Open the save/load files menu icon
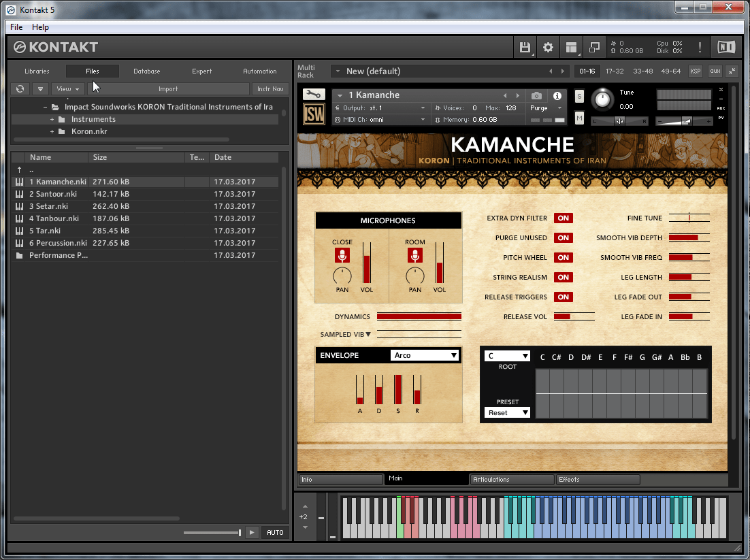 (525, 48)
